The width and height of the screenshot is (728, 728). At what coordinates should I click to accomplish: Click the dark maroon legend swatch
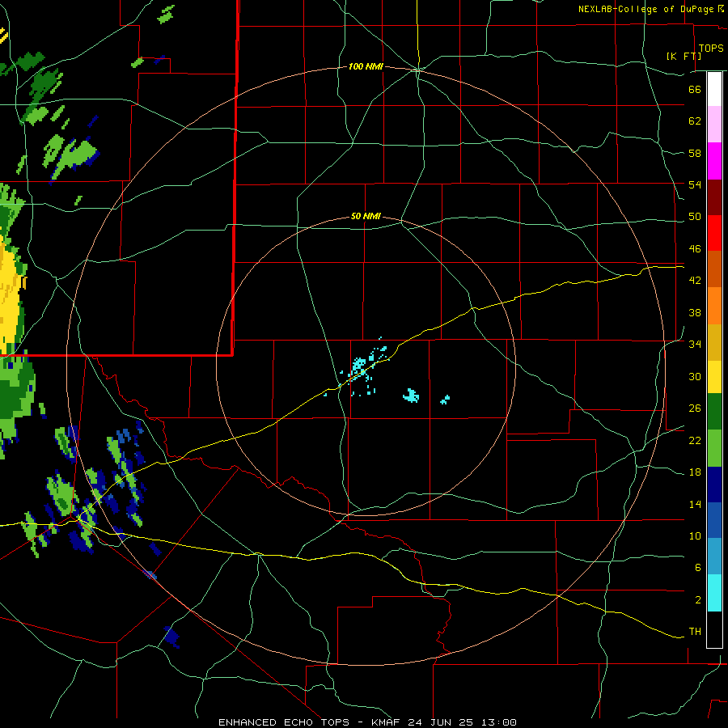tap(714, 197)
